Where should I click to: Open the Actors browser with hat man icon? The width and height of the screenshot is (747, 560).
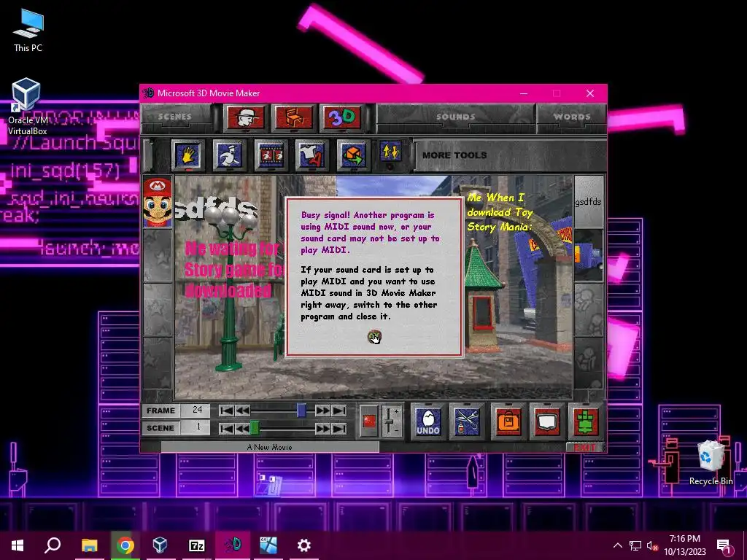click(245, 117)
